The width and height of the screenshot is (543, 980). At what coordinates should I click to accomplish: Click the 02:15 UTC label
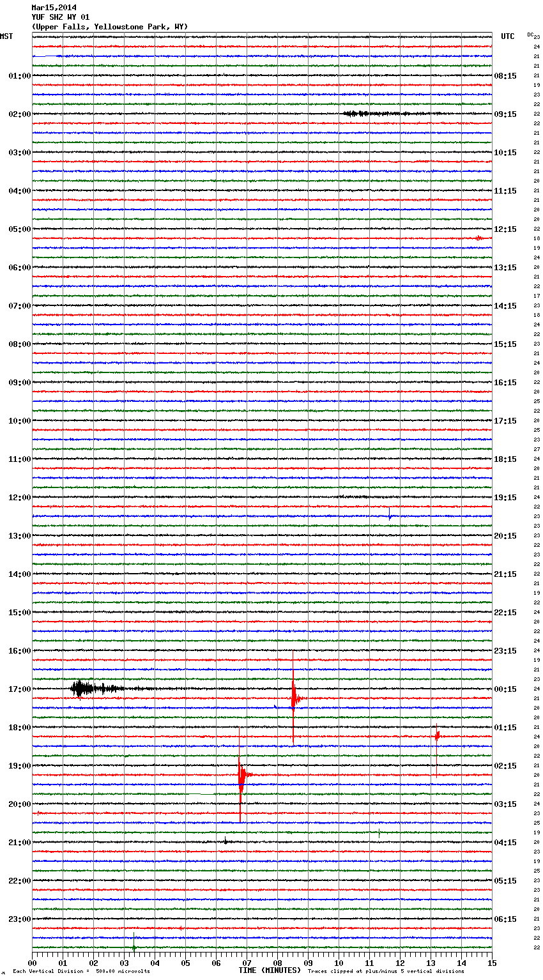tap(505, 766)
